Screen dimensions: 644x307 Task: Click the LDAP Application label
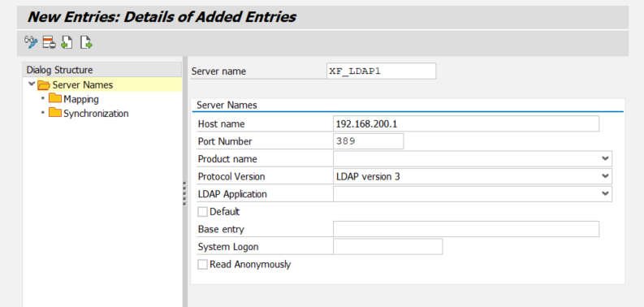[x=232, y=194]
